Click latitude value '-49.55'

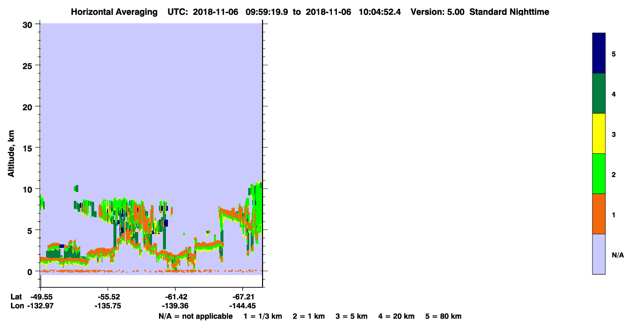41,297
